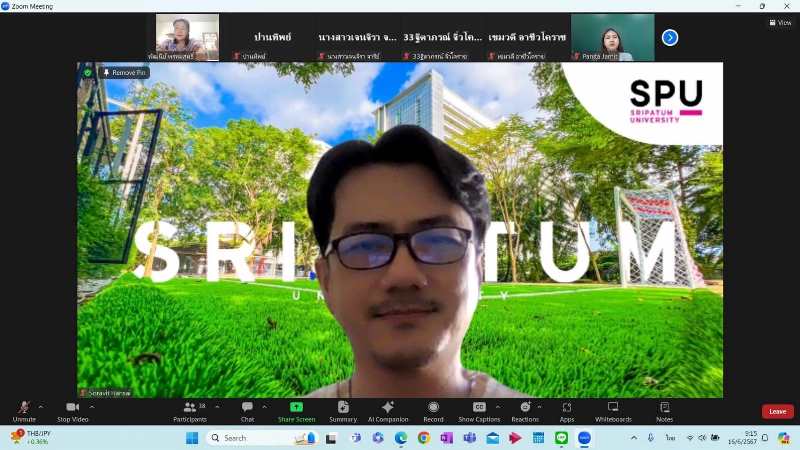The height and width of the screenshot is (450, 800).
Task: Expand arrow next to Reactions
Action: pos(539,407)
